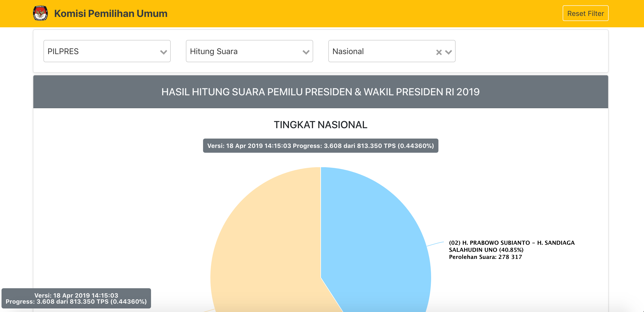This screenshot has height=312, width=644.
Task: Click the Komisi Pemilihan Umum title
Action: 111,14
